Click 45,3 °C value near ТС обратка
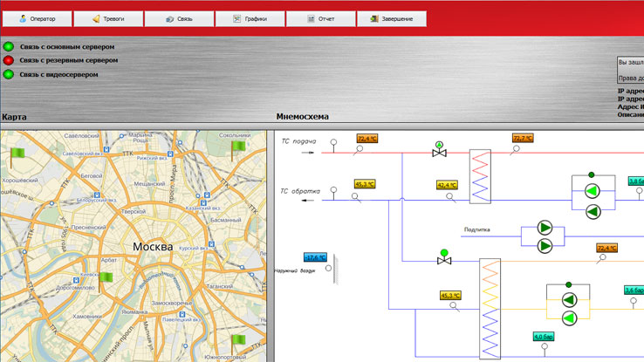 pyautogui.click(x=365, y=184)
